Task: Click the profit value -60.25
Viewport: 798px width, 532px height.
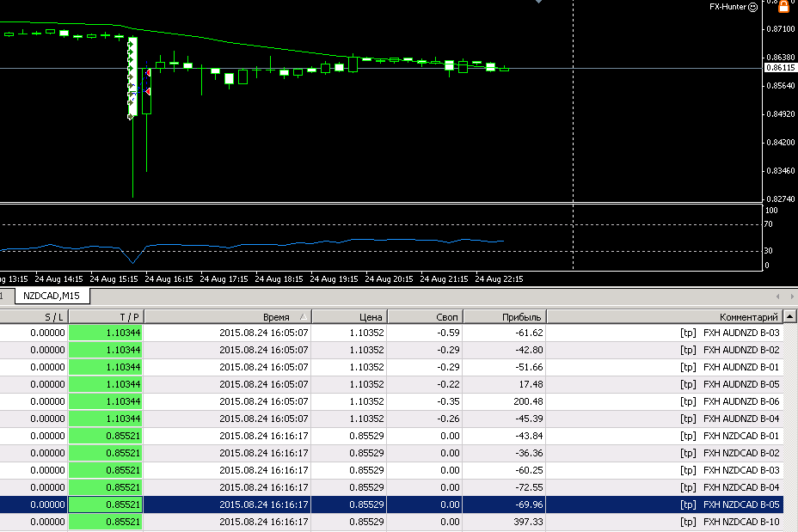Action: 529,470
